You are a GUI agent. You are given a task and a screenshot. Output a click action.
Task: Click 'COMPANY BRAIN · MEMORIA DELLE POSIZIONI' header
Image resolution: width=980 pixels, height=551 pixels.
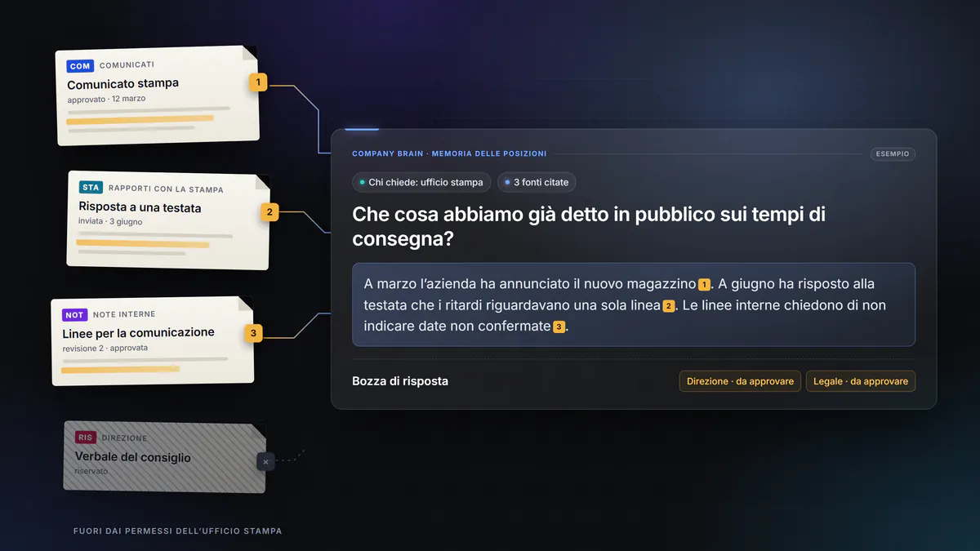pos(449,153)
